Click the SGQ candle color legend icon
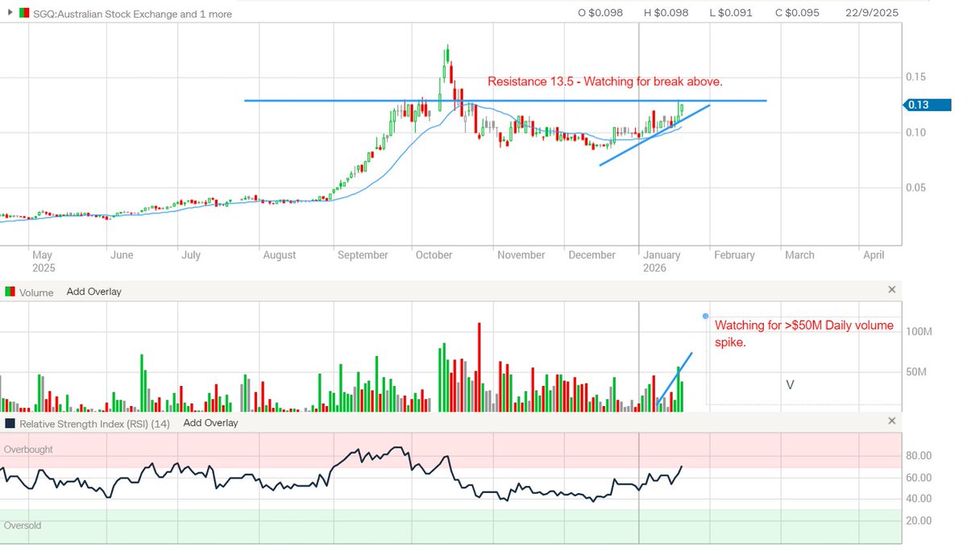 24,13
